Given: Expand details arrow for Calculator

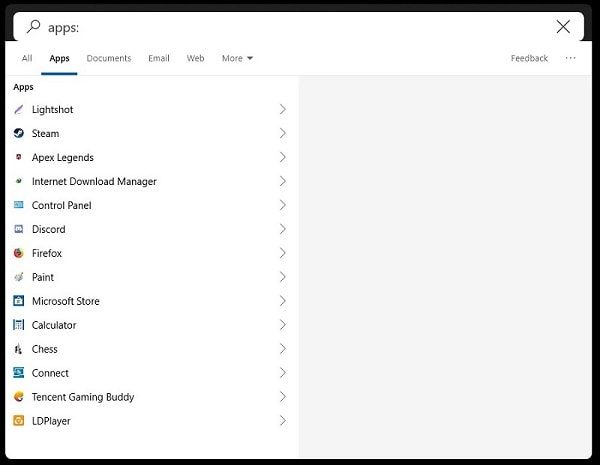Looking at the screenshot, I should pyautogui.click(x=283, y=325).
